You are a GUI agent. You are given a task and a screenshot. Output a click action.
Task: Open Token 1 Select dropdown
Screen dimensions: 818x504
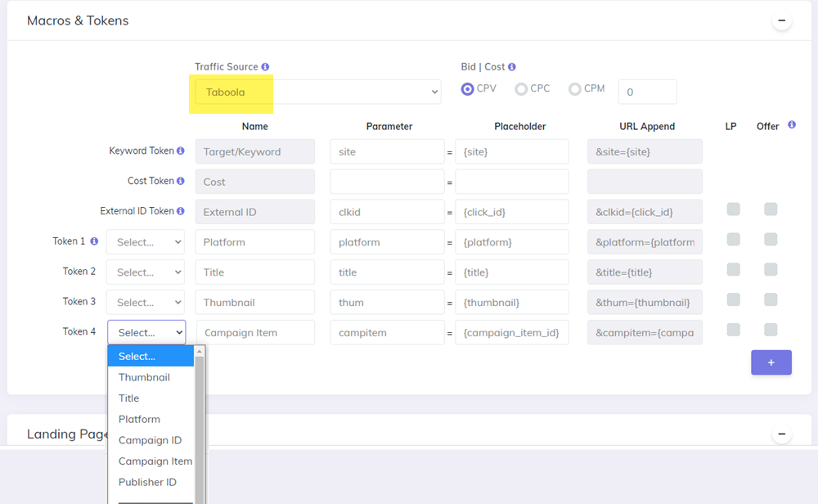pyautogui.click(x=146, y=242)
